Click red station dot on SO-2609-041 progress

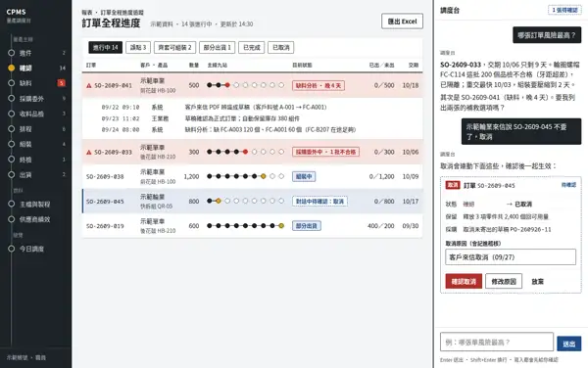(x=227, y=85)
